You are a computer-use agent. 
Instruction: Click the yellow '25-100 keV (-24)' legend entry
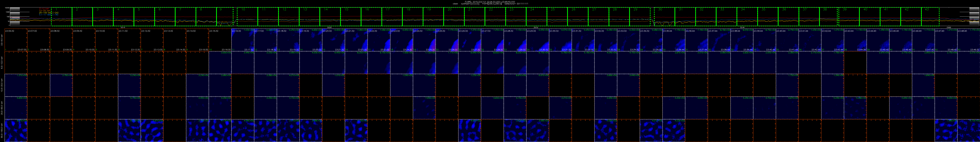pos(49,13)
